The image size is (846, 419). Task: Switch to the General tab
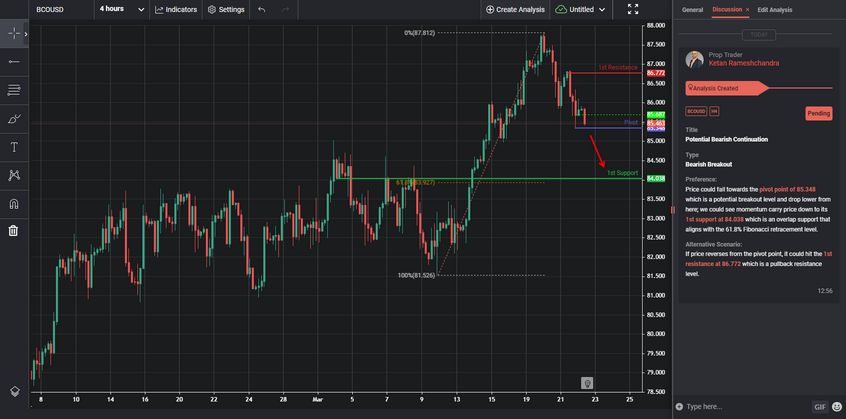click(x=692, y=10)
